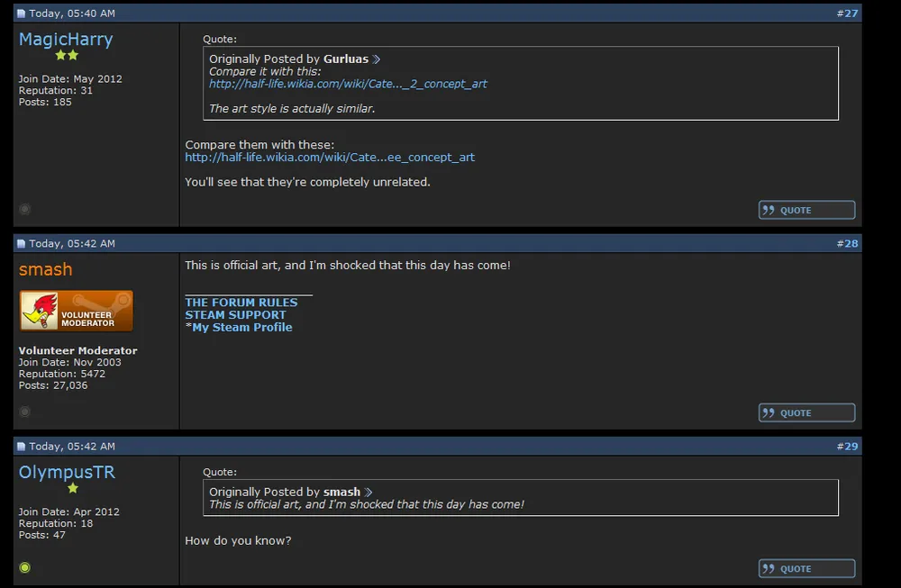Viewport: 901px width, 588px height.
Task: Click the post icon beside post #28's timestamp
Action: pyautogui.click(x=22, y=244)
